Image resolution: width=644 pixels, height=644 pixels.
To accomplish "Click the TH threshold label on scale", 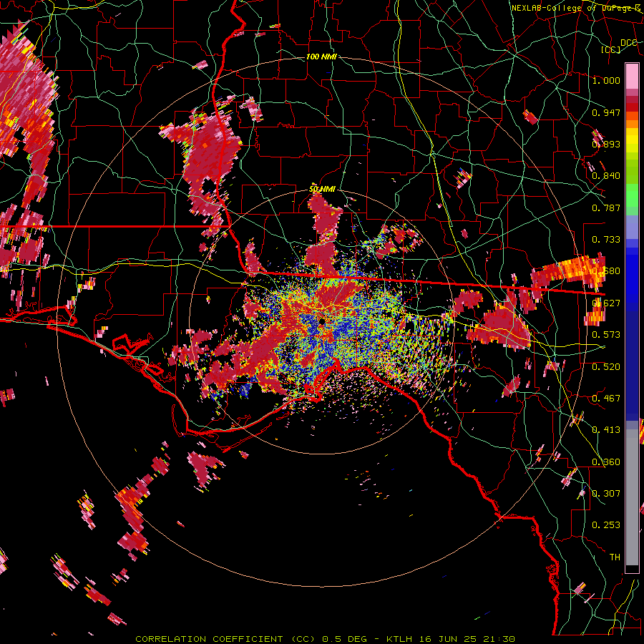I will coord(615,557).
